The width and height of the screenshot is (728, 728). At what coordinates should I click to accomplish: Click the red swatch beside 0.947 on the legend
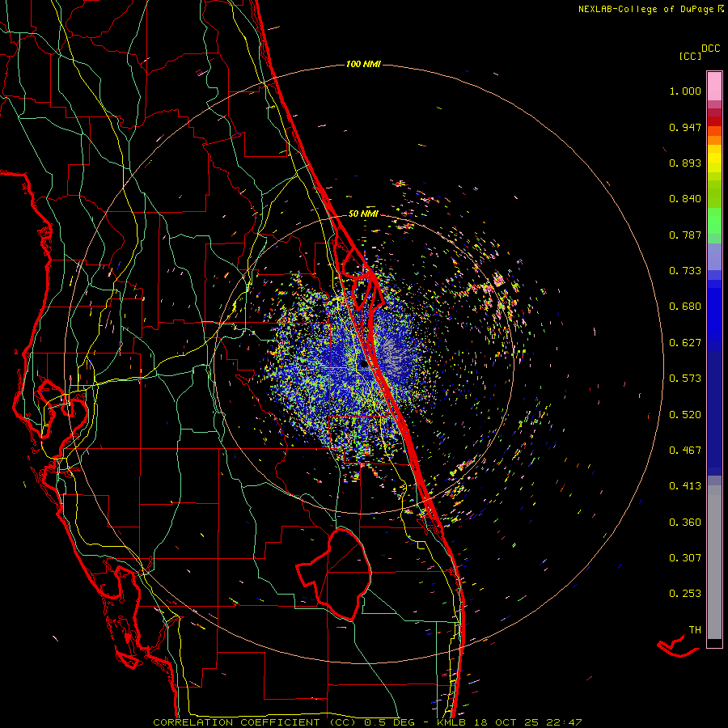(714, 121)
